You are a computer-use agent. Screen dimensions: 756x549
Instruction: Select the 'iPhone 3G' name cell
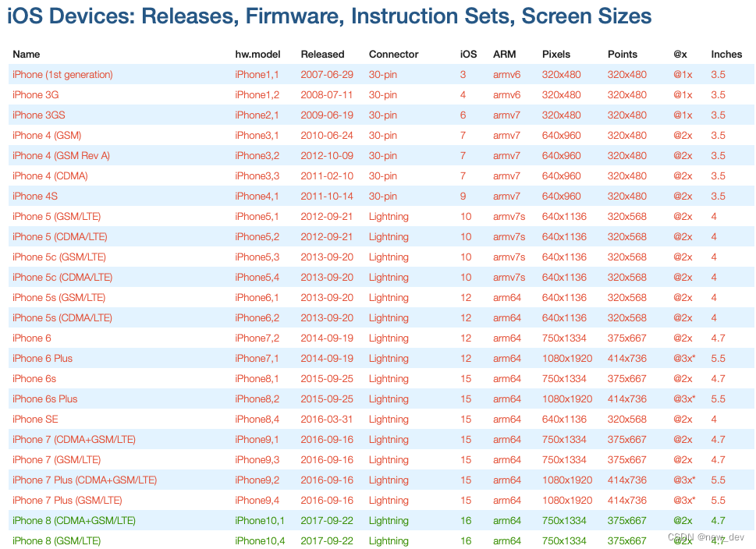tap(36, 95)
